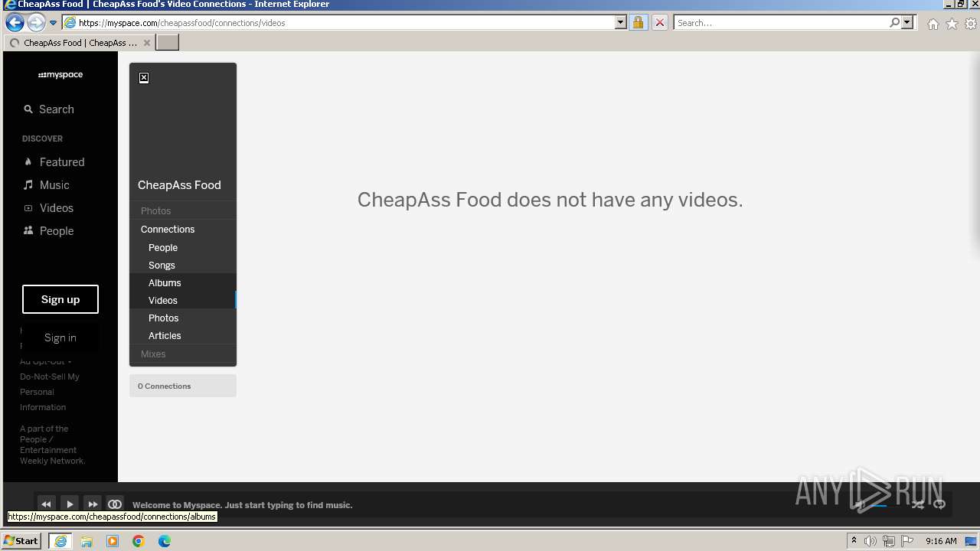Click the search magnifier icon in sidebar
The image size is (980, 551).
28,109
